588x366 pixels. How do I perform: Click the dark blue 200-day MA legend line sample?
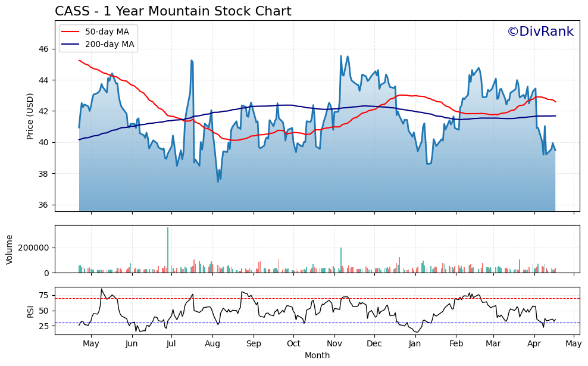click(70, 44)
